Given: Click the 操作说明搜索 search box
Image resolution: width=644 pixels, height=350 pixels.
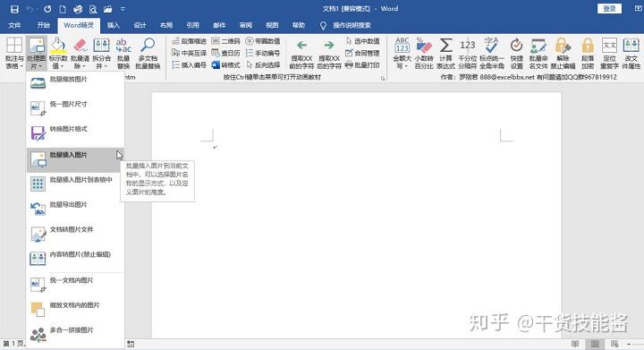Looking at the screenshot, I should pos(352,25).
